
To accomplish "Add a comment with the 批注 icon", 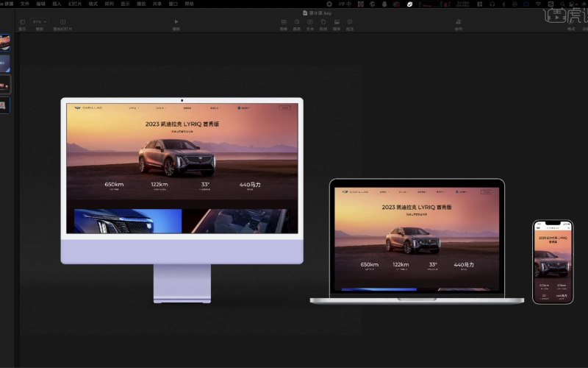I will [x=350, y=24].
